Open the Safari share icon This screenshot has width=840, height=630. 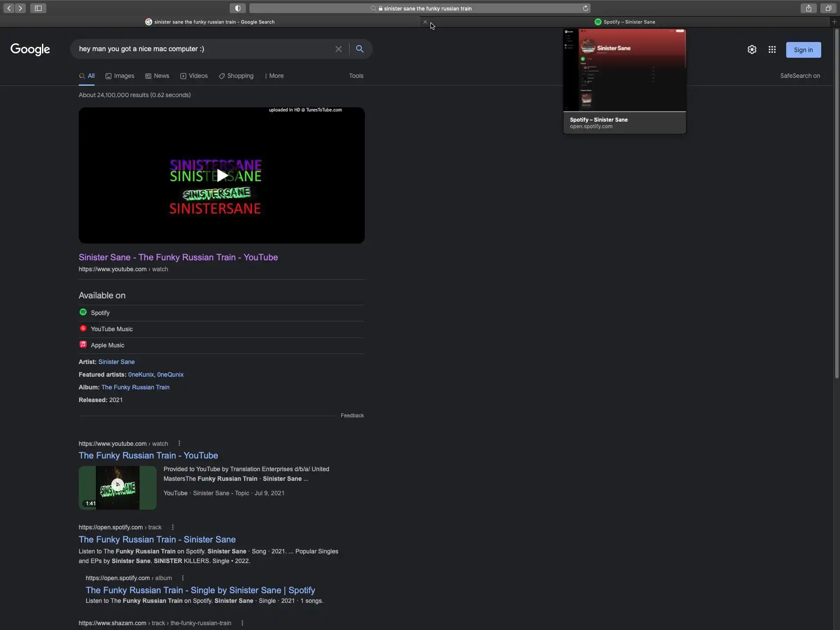pos(808,8)
